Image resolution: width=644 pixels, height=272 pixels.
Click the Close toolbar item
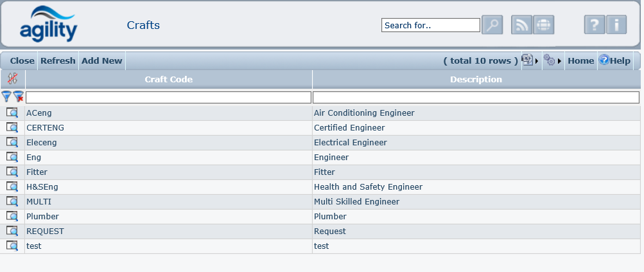(22, 60)
